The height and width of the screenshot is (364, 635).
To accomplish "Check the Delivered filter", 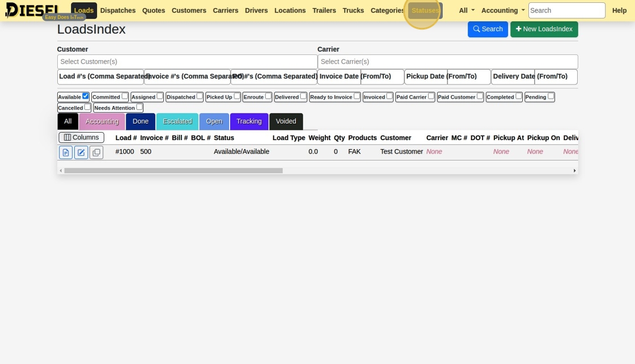I will coord(303,96).
